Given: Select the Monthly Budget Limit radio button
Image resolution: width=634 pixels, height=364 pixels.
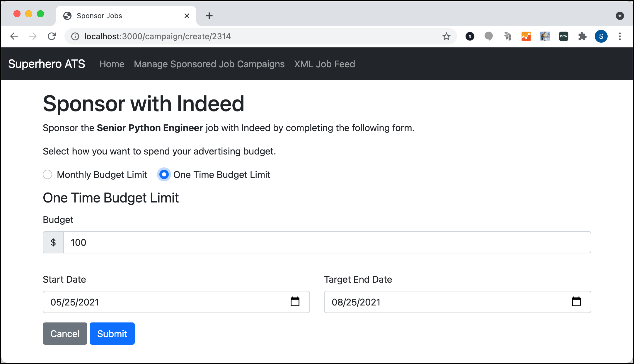Looking at the screenshot, I should pyautogui.click(x=47, y=174).
